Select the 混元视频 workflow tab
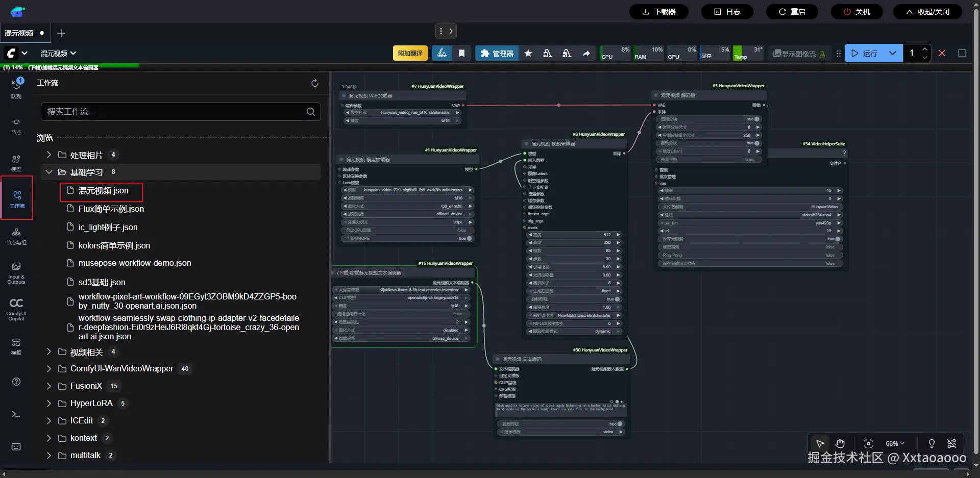Image resolution: width=980 pixels, height=478 pixels. coord(24,33)
